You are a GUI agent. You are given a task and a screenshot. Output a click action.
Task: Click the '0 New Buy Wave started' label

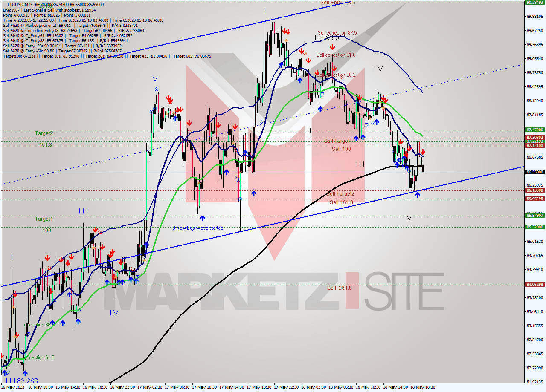click(x=198, y=228)
